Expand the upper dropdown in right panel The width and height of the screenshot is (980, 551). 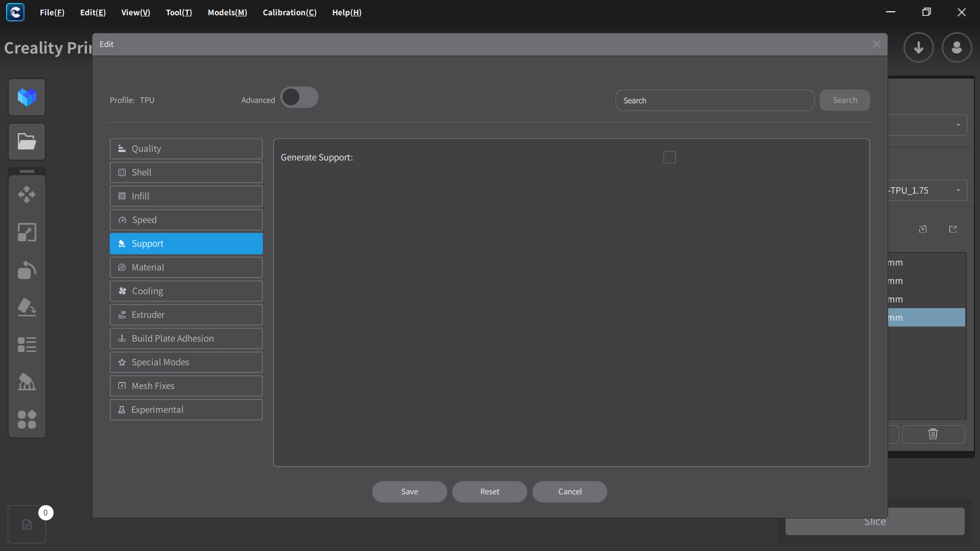coord(927,125)
